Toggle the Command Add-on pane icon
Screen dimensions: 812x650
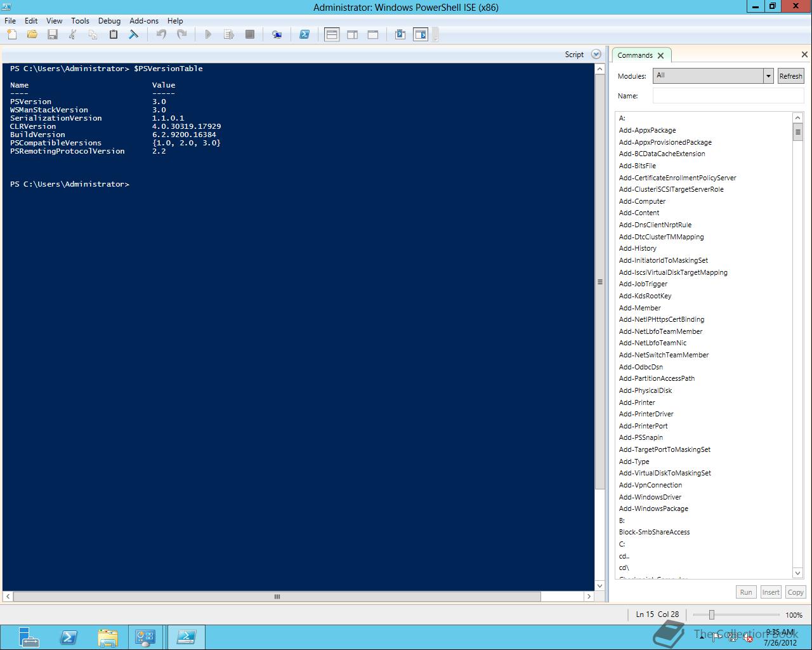tap(421, 34)
